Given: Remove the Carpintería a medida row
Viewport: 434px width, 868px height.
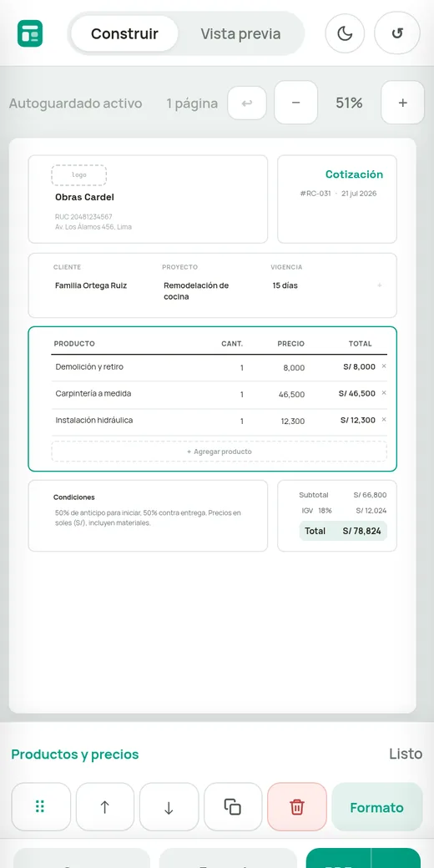Looking at the screenshot, I should point(384,393).
